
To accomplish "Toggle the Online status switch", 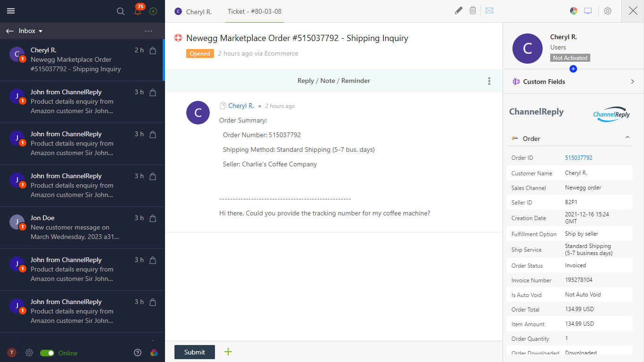I will 47,353.
